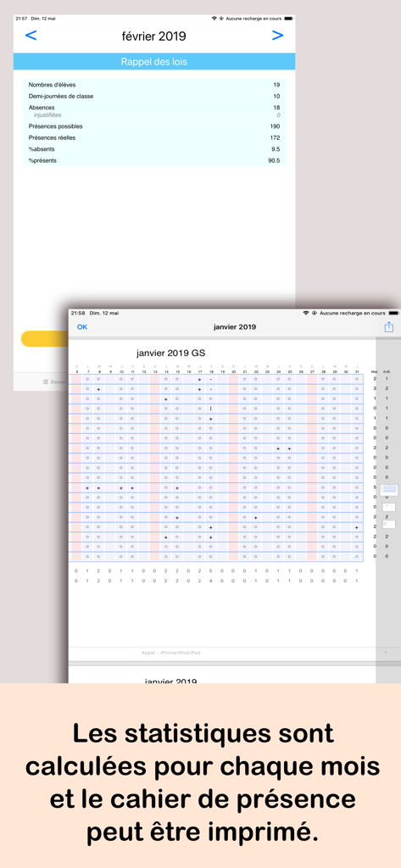401x868 pixels.
Task: Click the Mat. column header
Action: pos(375,372)
